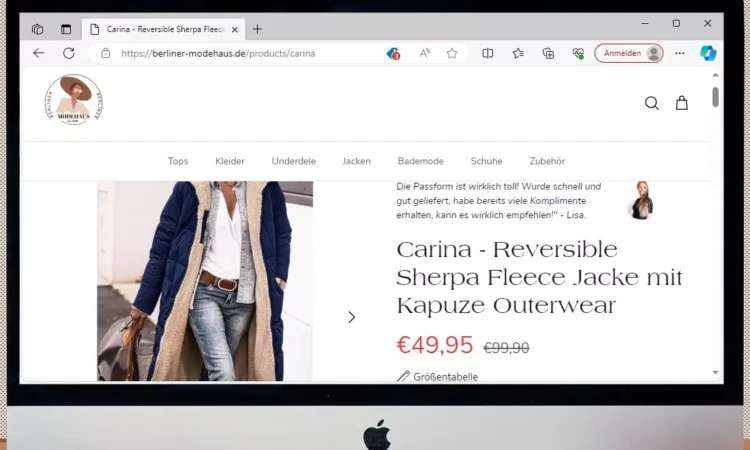750x450 pixels.
Task: Go back to the previous page
Action: [39, 53]
